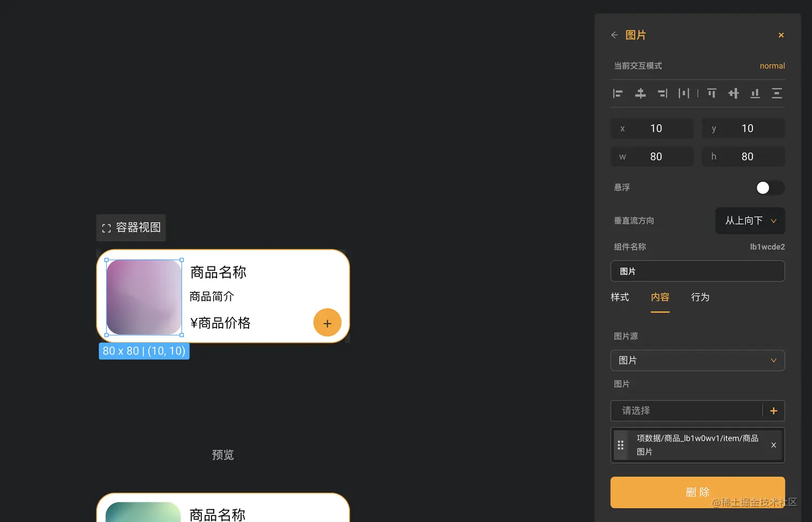Distribute horizontally icon
The width and height of the screenshot is (812, 522).
pyautogui.click(x=684, y=93)
